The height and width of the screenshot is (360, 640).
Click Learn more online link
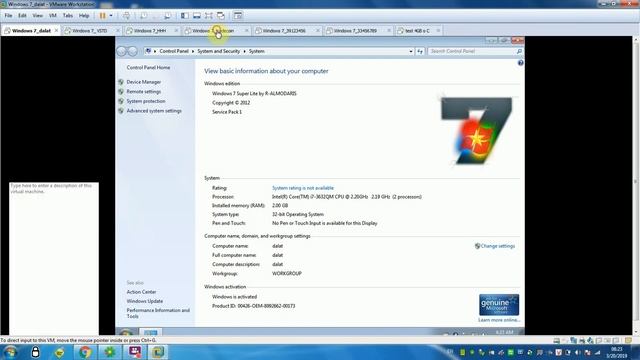[x=499, y=320]
